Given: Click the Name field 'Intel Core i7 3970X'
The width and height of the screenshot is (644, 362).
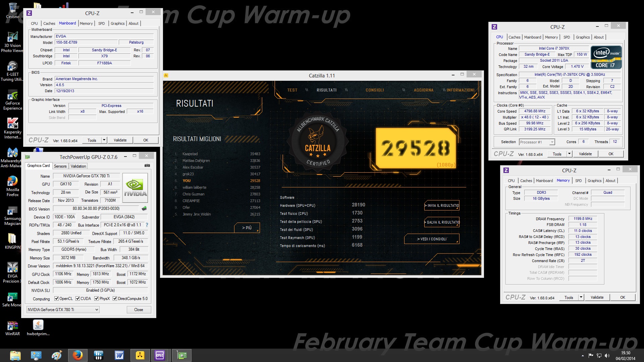Looking at the screenshot, I should [x=554, y=48].
